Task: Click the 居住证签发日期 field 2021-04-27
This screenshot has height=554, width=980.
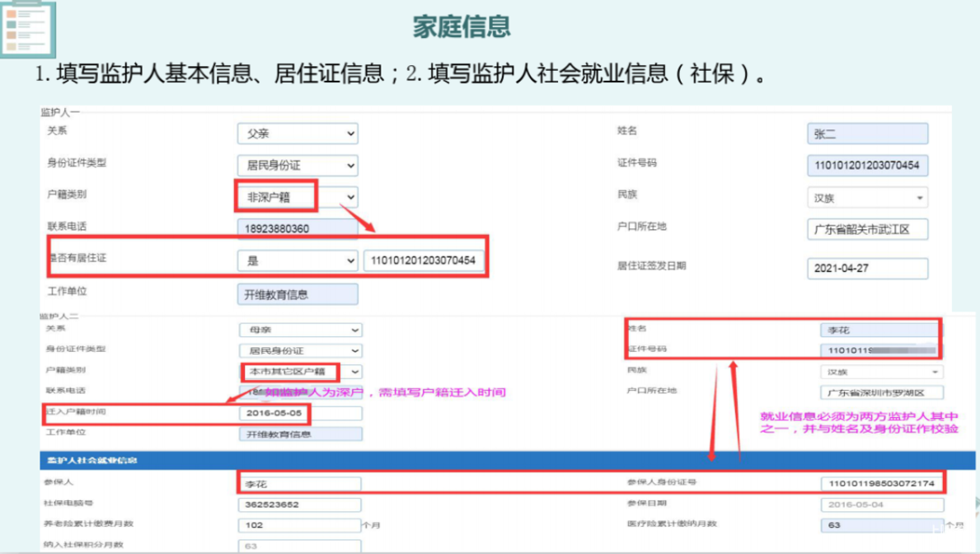Action: (868, 268)
